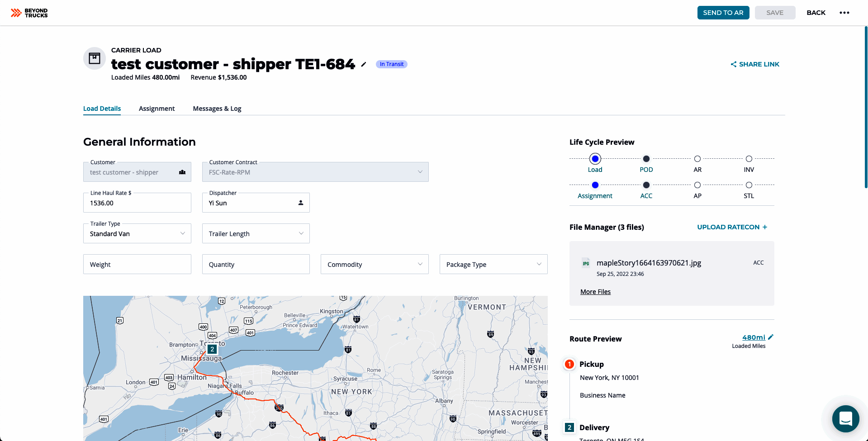Click the JPG file icon in File Manager

[586, 263]
